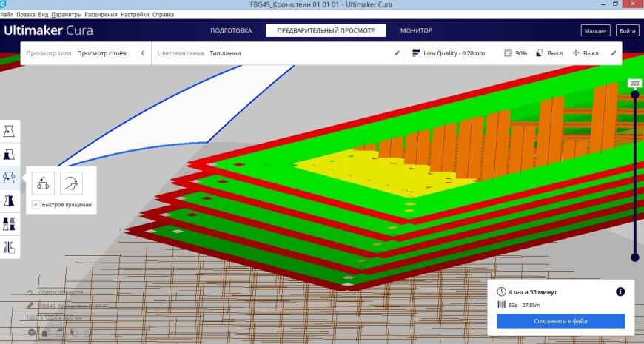644x344 pixels.
Task: Click the Low Quality profile icon
Action: tap(416, 53)
